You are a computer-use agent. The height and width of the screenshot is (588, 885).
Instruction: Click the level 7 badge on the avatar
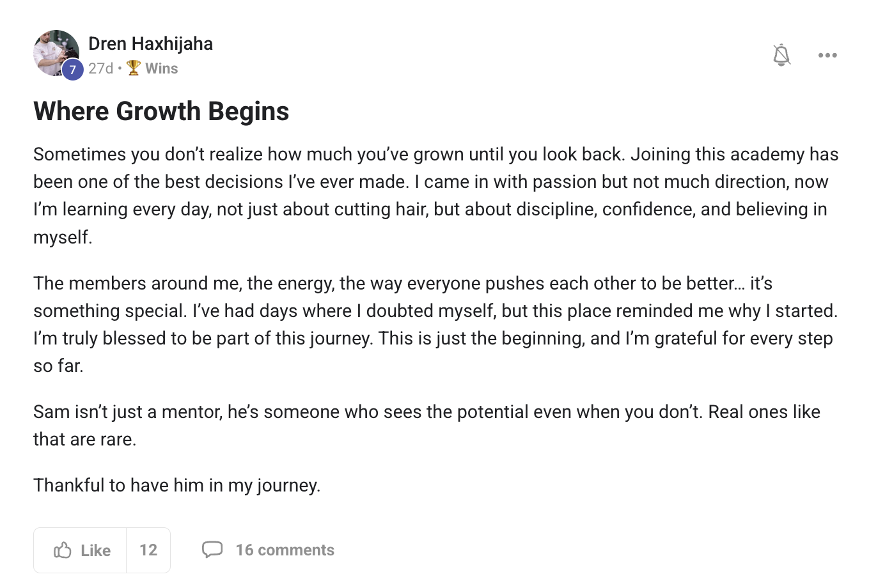[x=72, y=70]
